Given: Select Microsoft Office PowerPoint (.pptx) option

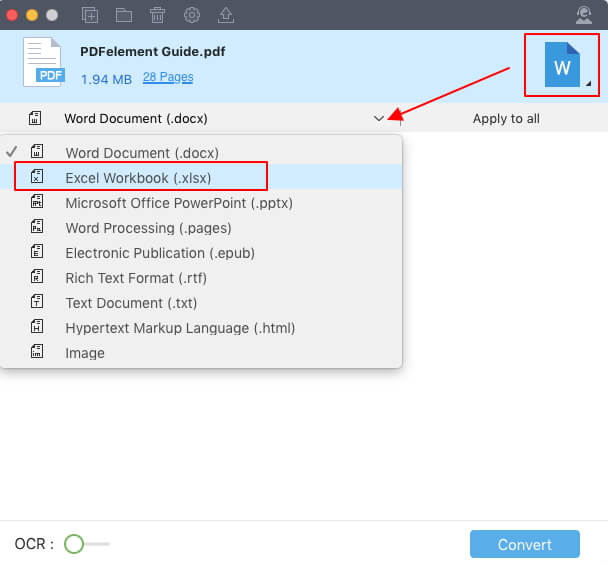Looking at the screenshot, I should (201, 203).
